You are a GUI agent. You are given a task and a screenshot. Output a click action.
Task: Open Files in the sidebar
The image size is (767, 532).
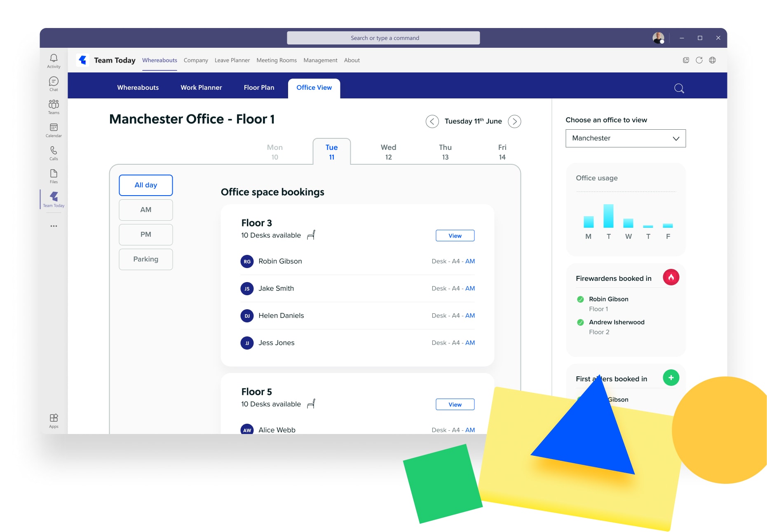click(x=54, y=176)
